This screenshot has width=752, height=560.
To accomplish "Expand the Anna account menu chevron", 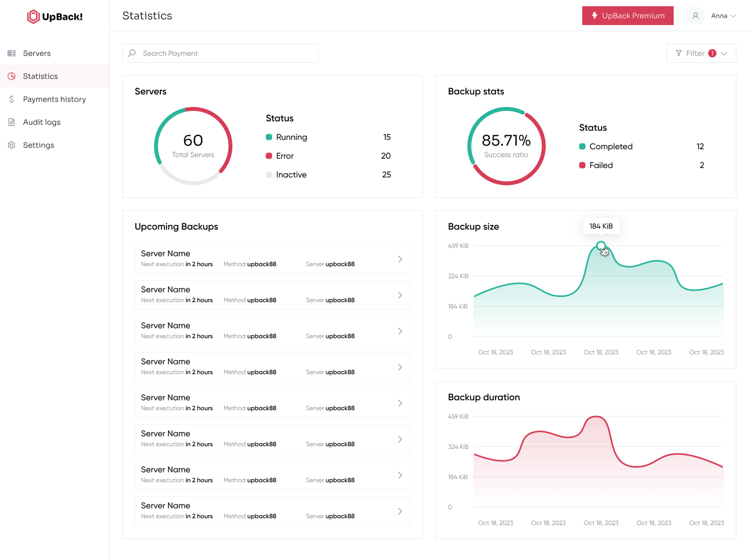I will pos(733,16).
